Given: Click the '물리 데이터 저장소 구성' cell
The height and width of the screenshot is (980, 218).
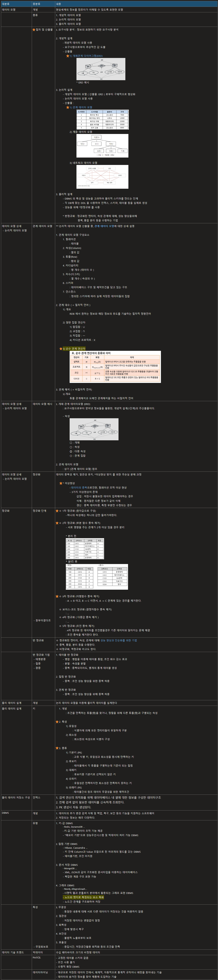Looking at the screenshot, I should pyautogui.click(x=16, y=797).
